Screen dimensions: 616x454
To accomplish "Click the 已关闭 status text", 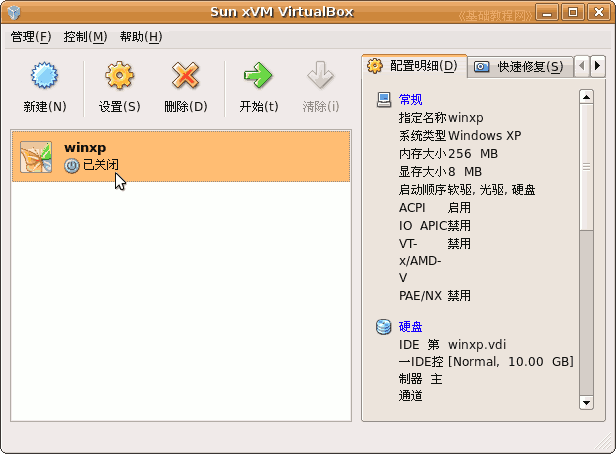I will [x=101, y=165].
